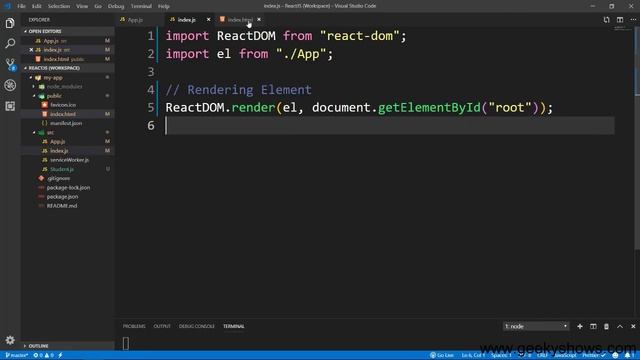This screenshot has width=640, height=360.
Task: Switch to the index.html editor tab
Action: pos(240,20)
